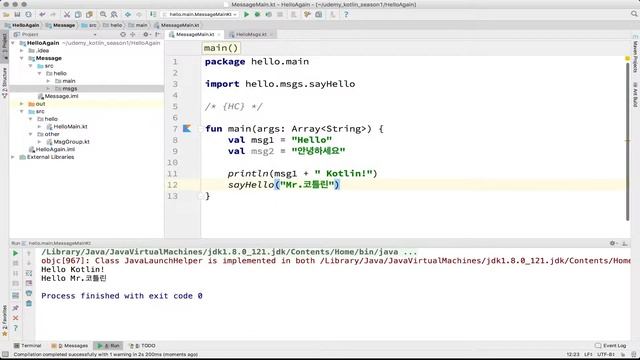Click the Find magnifier toolbar icon
The width and height of the screenshot is (640, 360).
103,14
